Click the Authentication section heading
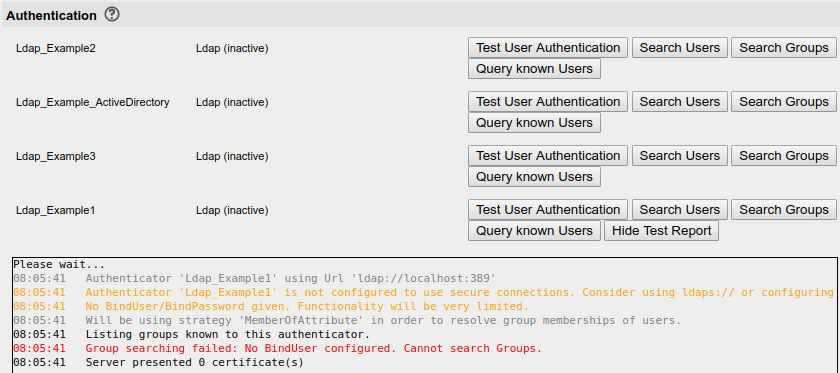 pos(51,16)
